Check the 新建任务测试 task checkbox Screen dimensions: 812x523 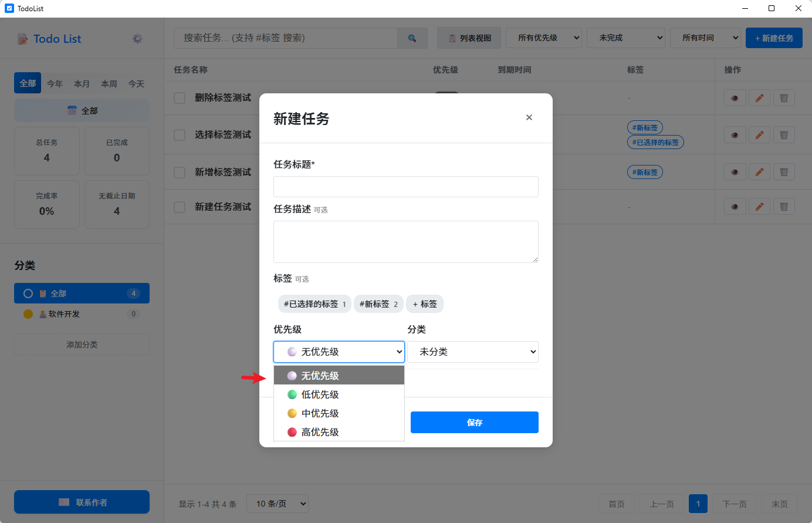pos(180,207)
